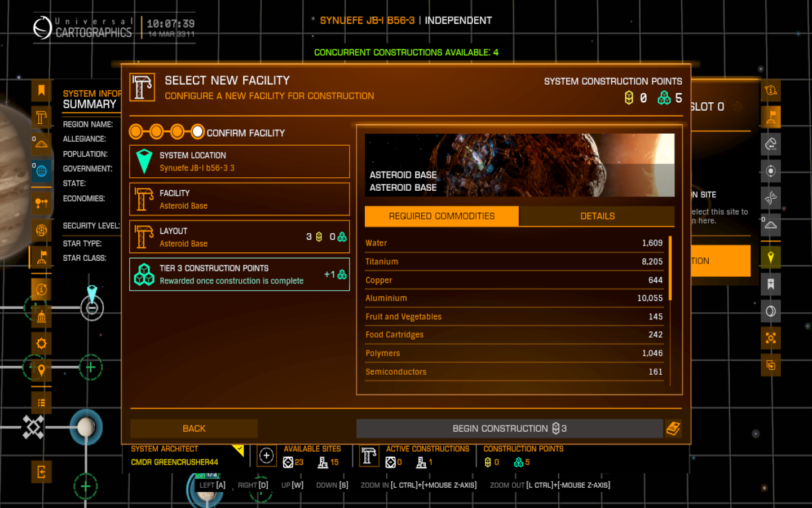Click the Active Constructions counter
Image resolution: width=812 pixels, height=508 pixels.
(427, 456)
